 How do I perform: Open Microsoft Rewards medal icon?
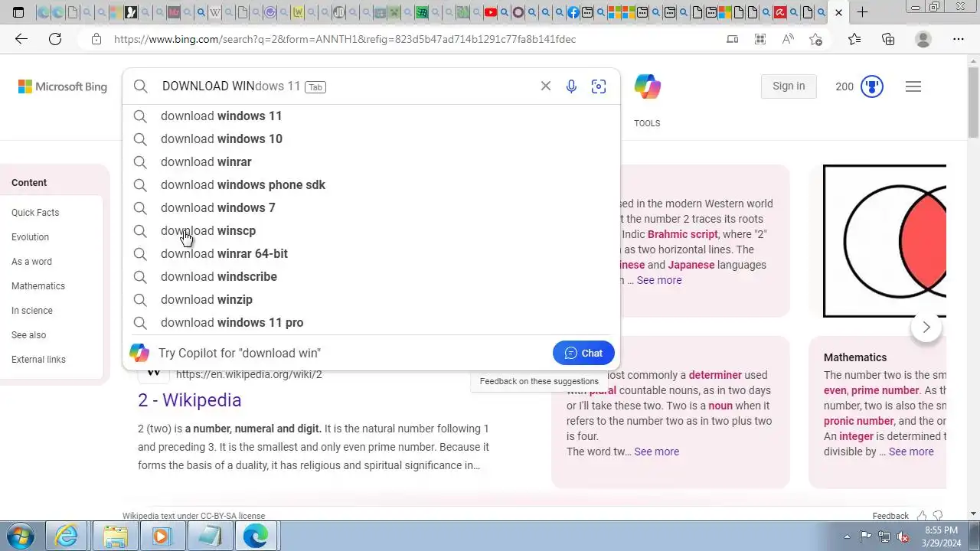[x=872, y=86]
